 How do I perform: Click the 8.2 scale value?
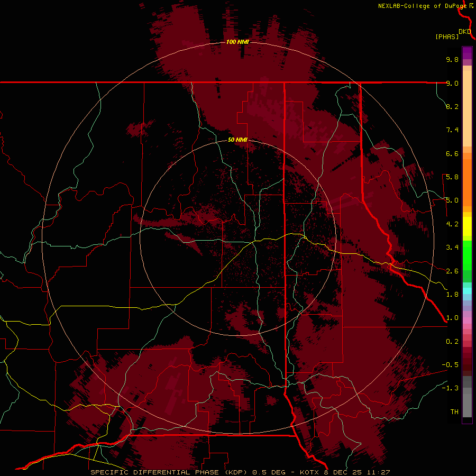(x=452, y=106)
